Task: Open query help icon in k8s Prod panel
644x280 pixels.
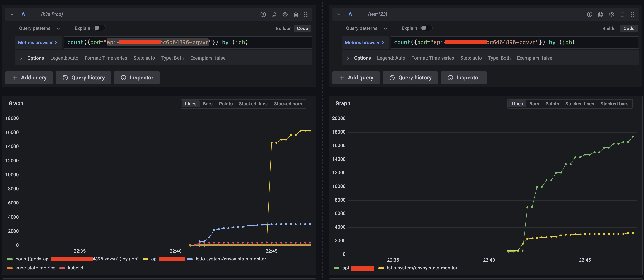Action: coord(263,14)
